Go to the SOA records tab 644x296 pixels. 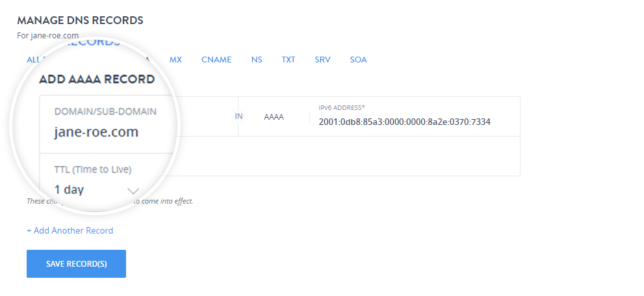[x=358, y=60]
